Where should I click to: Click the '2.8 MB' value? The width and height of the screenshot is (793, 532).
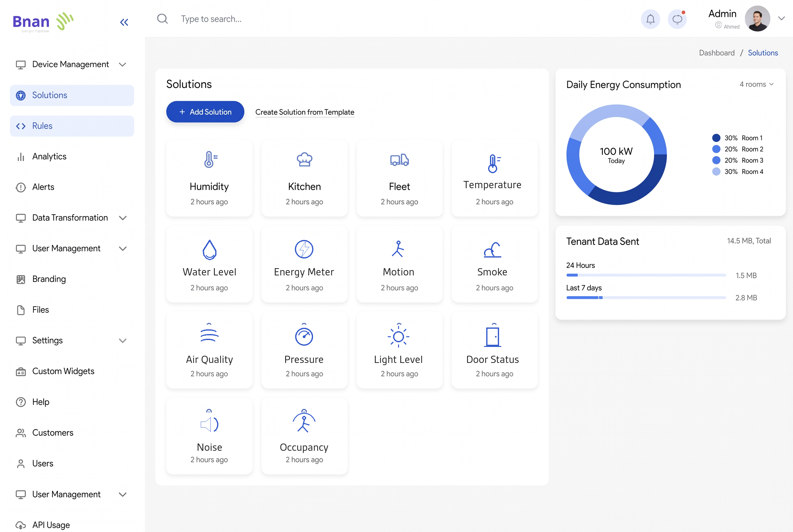click(746, 298)
